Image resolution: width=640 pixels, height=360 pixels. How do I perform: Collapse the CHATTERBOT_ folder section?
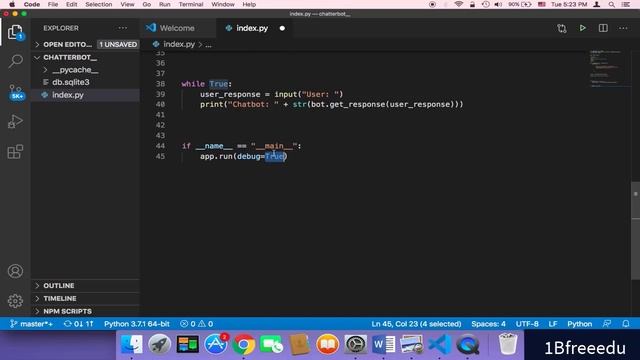tap(70, 57)
